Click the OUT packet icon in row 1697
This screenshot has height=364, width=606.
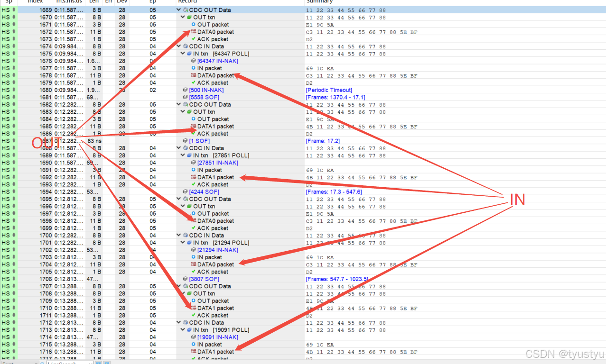(194, 214)
